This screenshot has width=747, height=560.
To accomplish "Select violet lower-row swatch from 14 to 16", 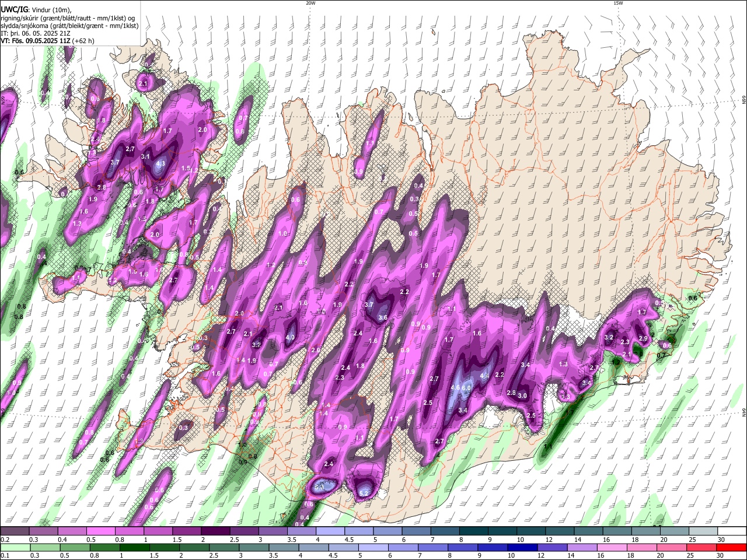I will click(x=582, y=548).
